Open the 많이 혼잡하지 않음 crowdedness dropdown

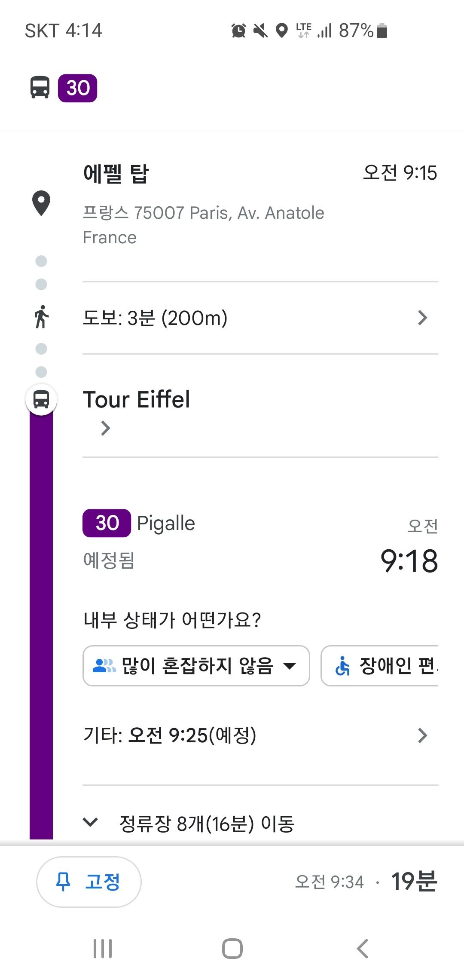point(196,666)
